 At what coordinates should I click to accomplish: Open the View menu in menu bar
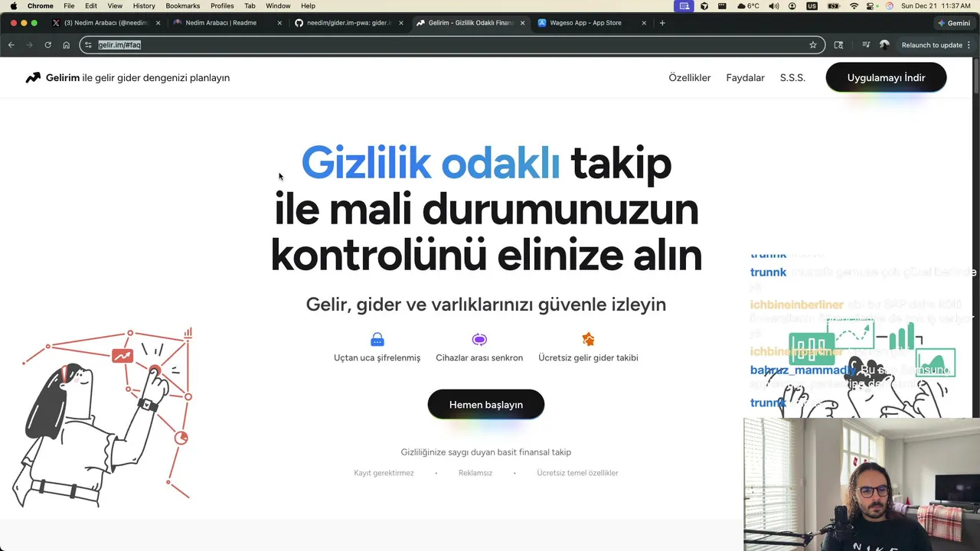click(x=115, y=6)
